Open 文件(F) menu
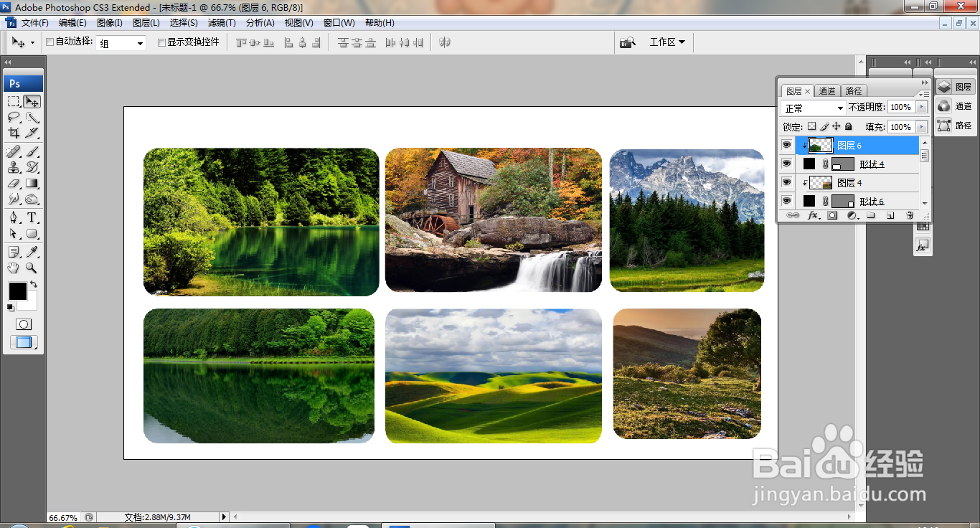The width and height of the screenshot is (980, 528). click(35, 23)
